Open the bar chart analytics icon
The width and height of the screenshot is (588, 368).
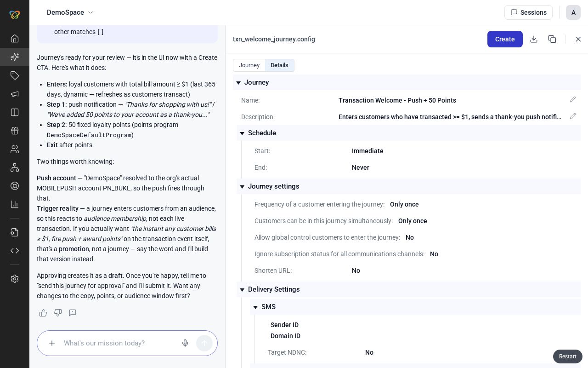(15, 204)
